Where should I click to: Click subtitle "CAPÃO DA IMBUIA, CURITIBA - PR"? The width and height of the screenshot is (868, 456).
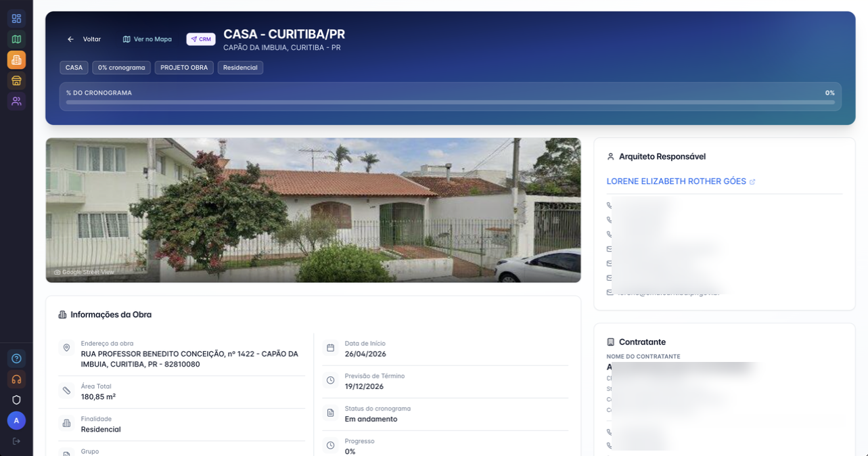(x=281, y=48)
